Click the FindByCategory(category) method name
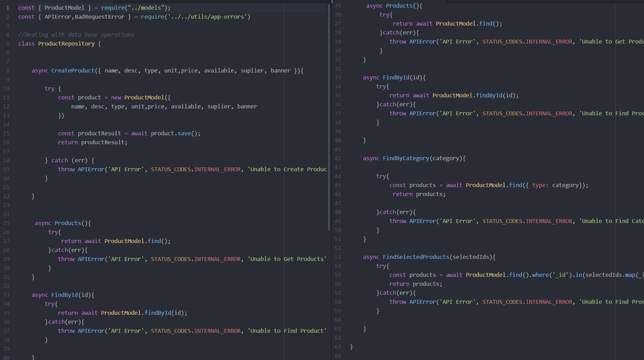The width and height of the screenshot is (644, 360). (422, 158)
